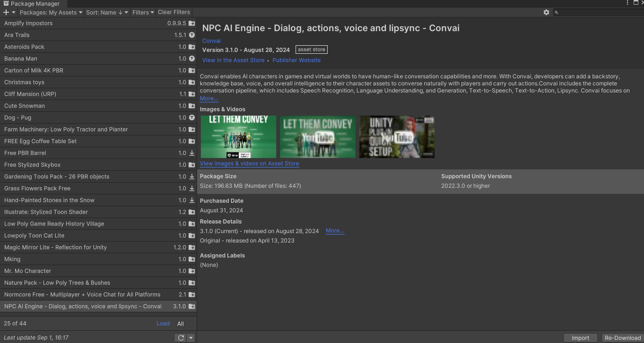The width and height of the screenshot is (644, 343).
Task: Click the import icon on Asteroids Pack row
Action: pyautogui.click(x=192, y=47)
